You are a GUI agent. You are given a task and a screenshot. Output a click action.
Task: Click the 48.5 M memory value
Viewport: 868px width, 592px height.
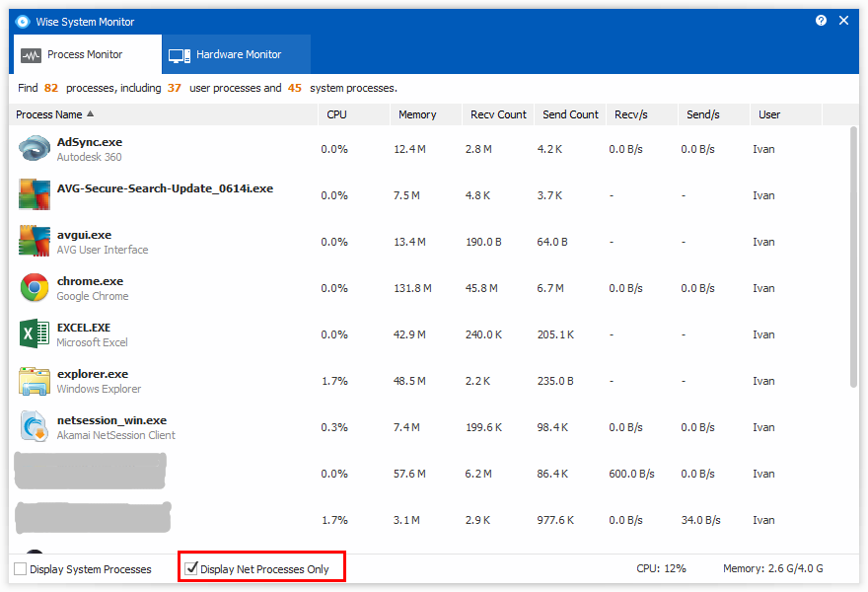click(409, 382)
